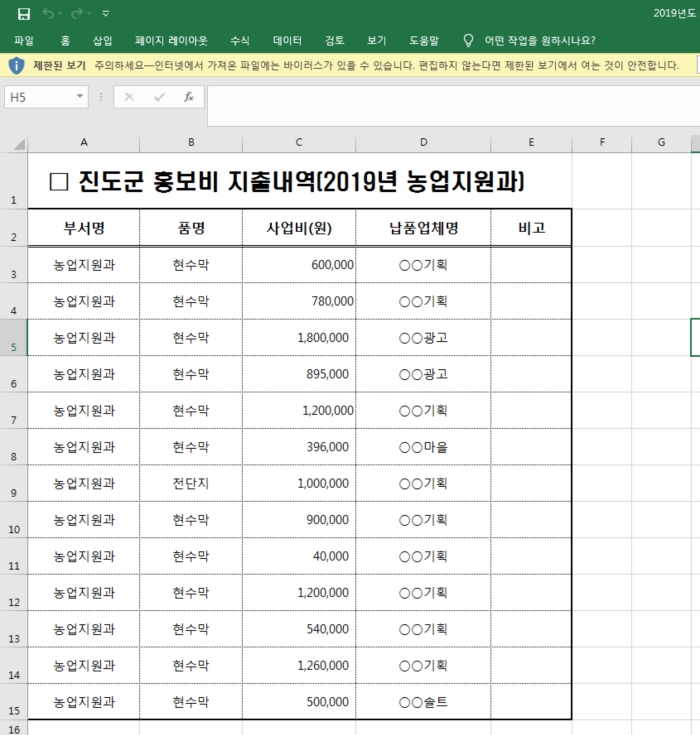Expand the Name Box dropdown arrow
The image size is (700, 735).
80,97
